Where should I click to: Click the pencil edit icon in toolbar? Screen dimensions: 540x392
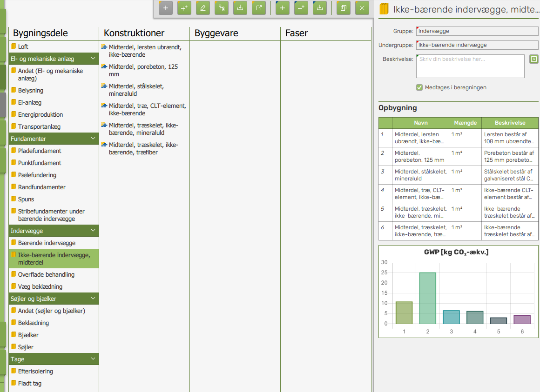[x=203, y=8]
